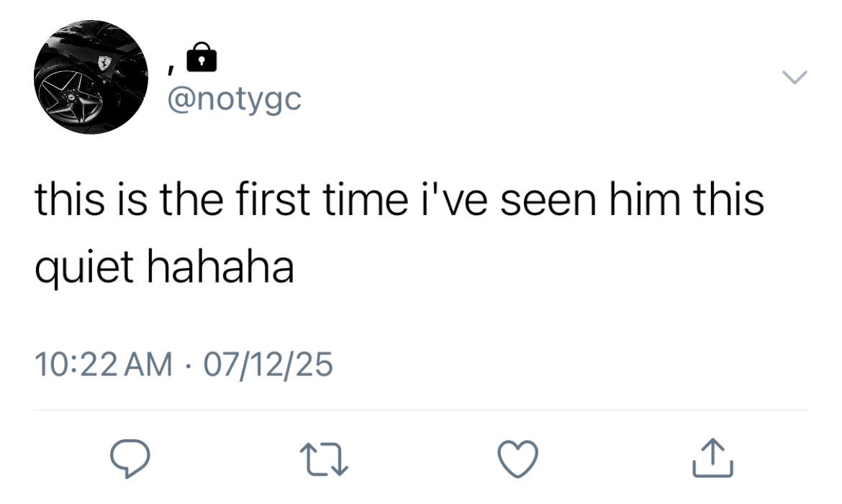Tap the share upload arrow icon

(712, 458)
